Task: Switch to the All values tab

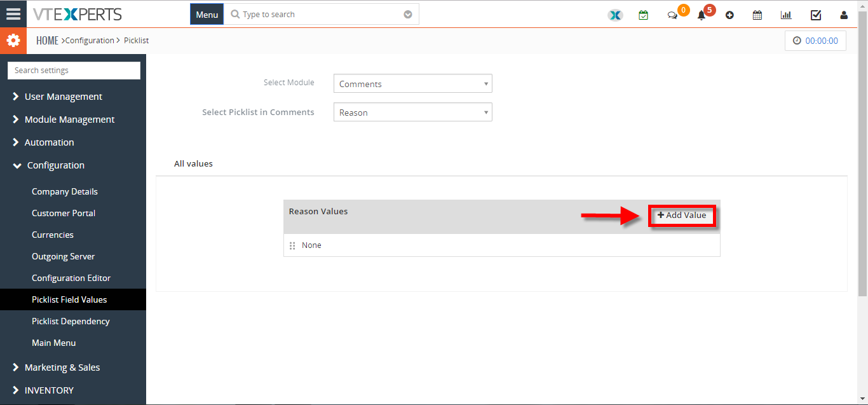Action: pos(193,164)
